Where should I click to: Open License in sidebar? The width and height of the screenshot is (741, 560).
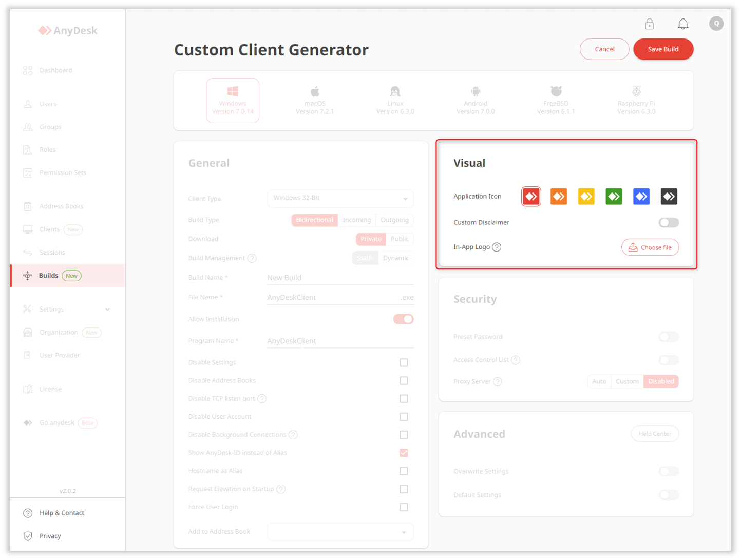tap(67, 389)
